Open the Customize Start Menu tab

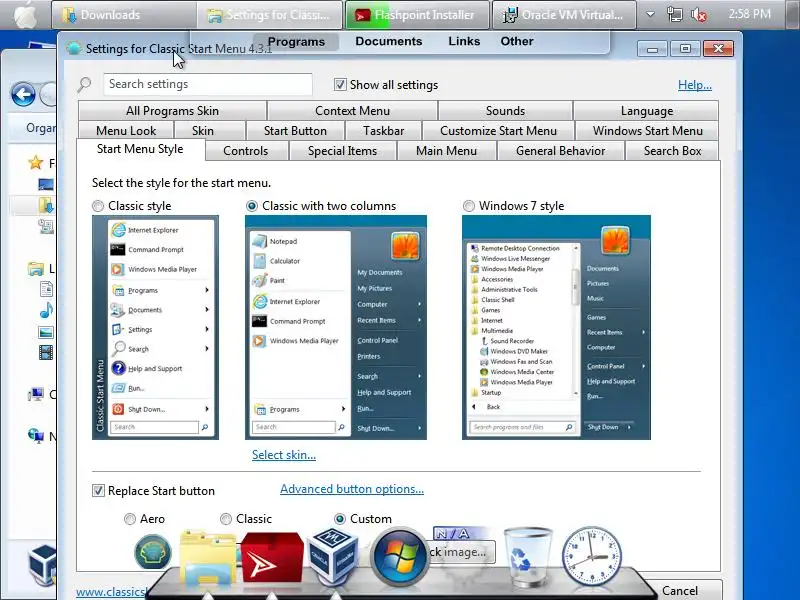498,131
